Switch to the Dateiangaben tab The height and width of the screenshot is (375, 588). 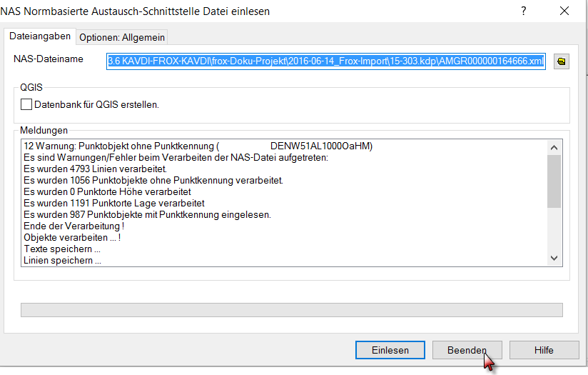coord(39,36)
